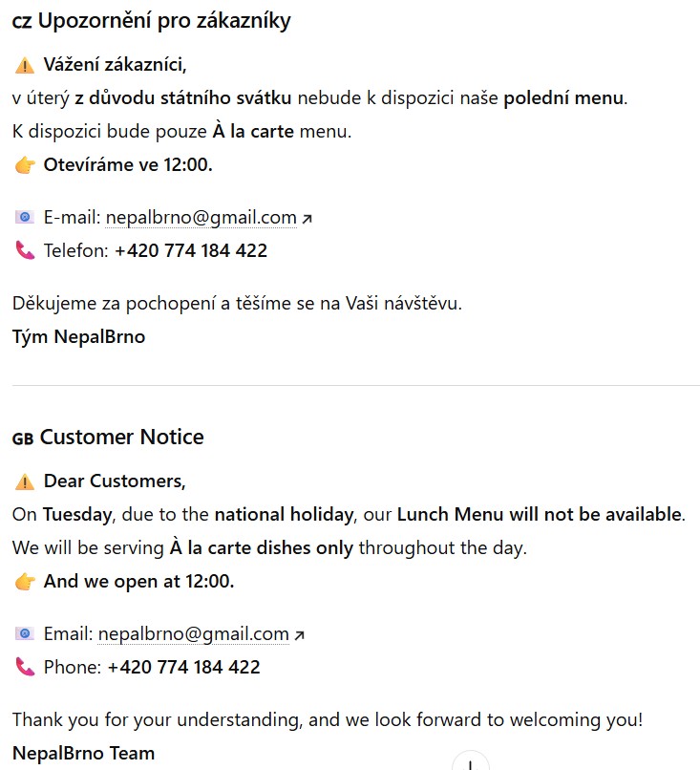Viewport: 700px width, 770px height.
Task: Click the Tým NepalBrno signature
Action: tap(78, 336)
